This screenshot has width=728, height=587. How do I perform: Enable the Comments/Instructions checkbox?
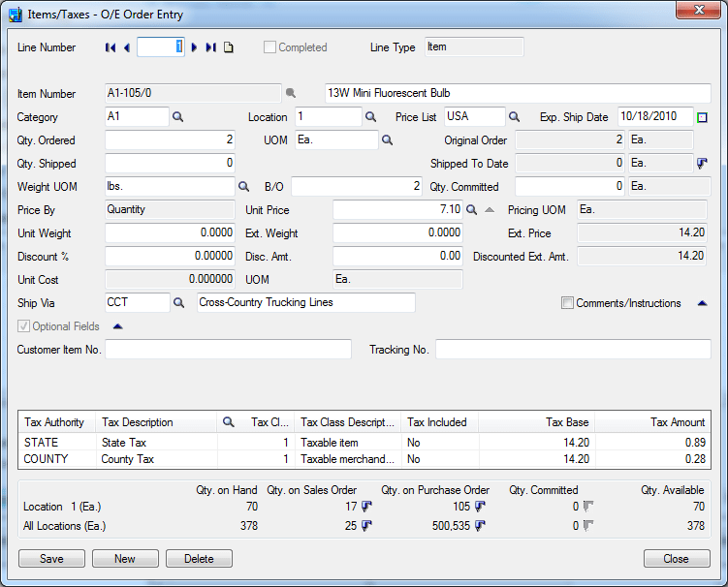567,303
